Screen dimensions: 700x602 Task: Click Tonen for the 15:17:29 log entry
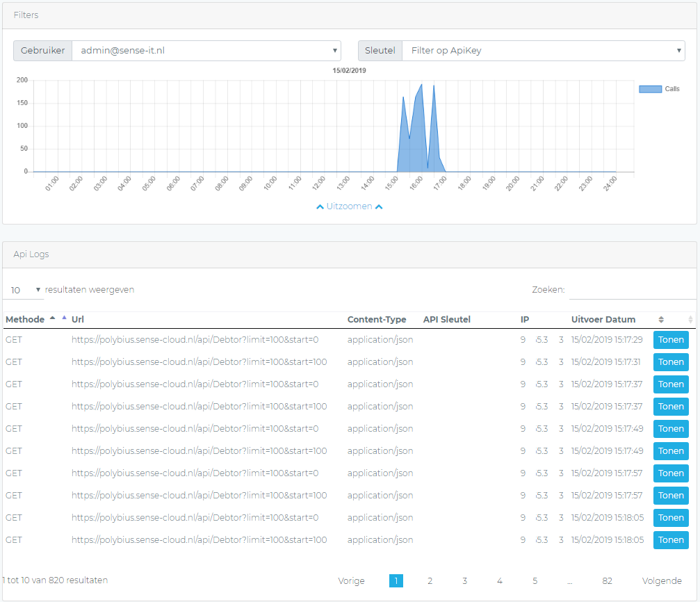671,341
